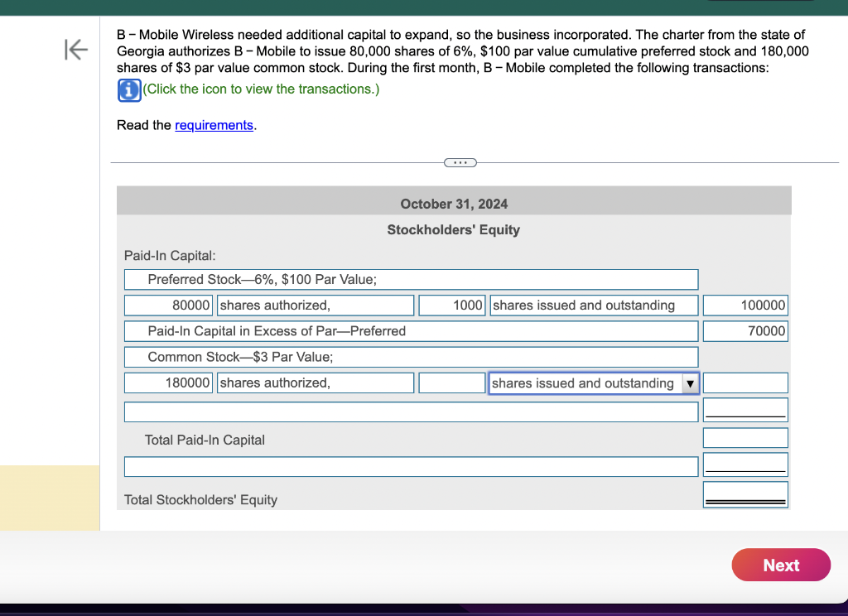848x616 pixels.
Task: Click the common authorized shares field showing 180000
Action: pyautogui.click(x=169, y=383)
